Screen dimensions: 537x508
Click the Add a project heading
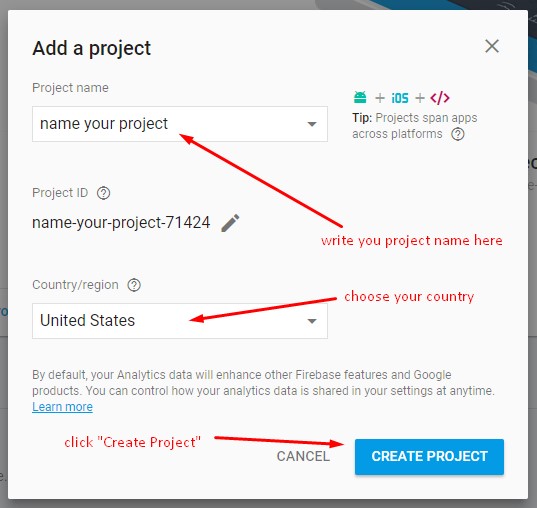[91, 48]
